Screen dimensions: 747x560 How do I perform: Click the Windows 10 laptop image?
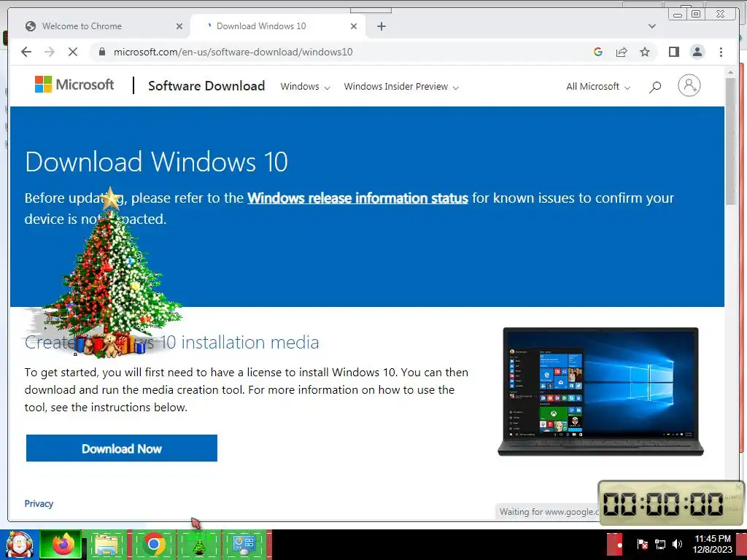click(600, 392)
